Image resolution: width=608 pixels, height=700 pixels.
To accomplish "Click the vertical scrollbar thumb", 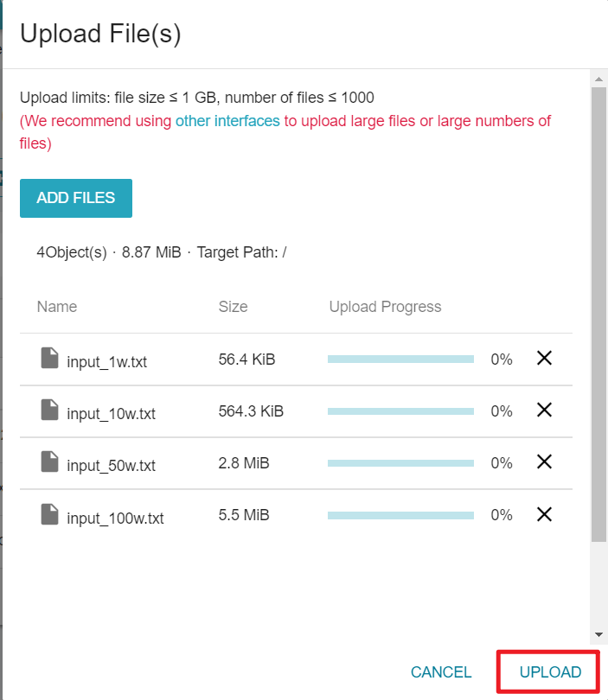I will click(x=598, y=315).
